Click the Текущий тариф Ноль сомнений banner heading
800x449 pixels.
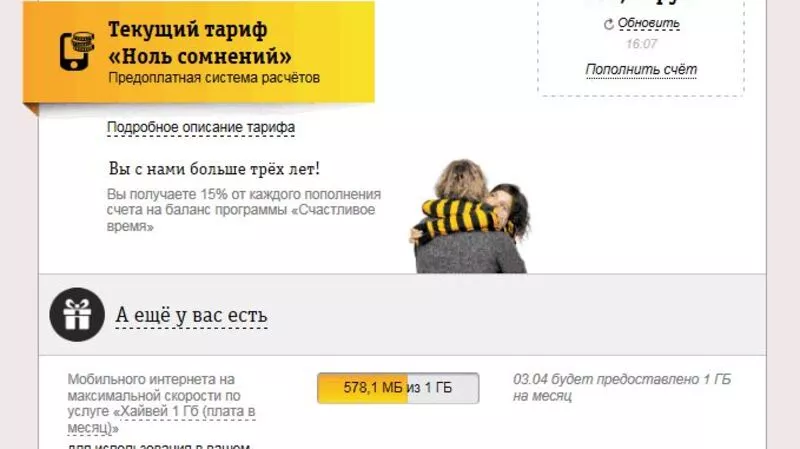(x=199, y=43)
